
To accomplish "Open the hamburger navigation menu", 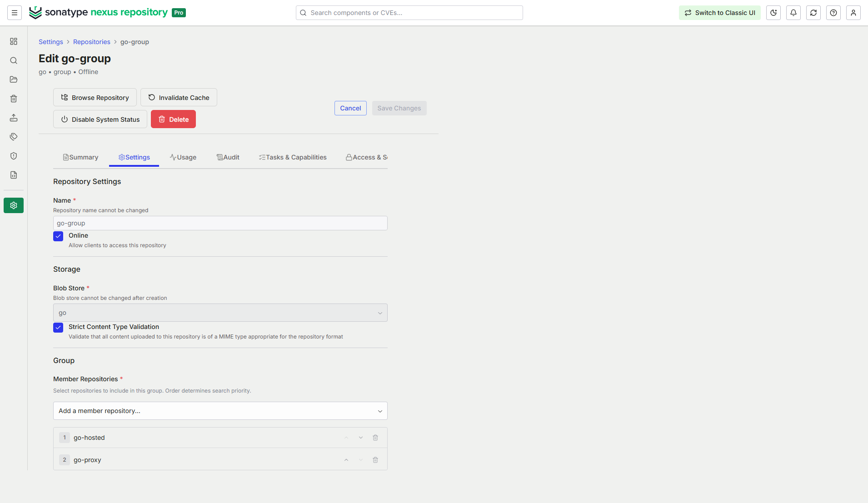I will coord(15,13).
